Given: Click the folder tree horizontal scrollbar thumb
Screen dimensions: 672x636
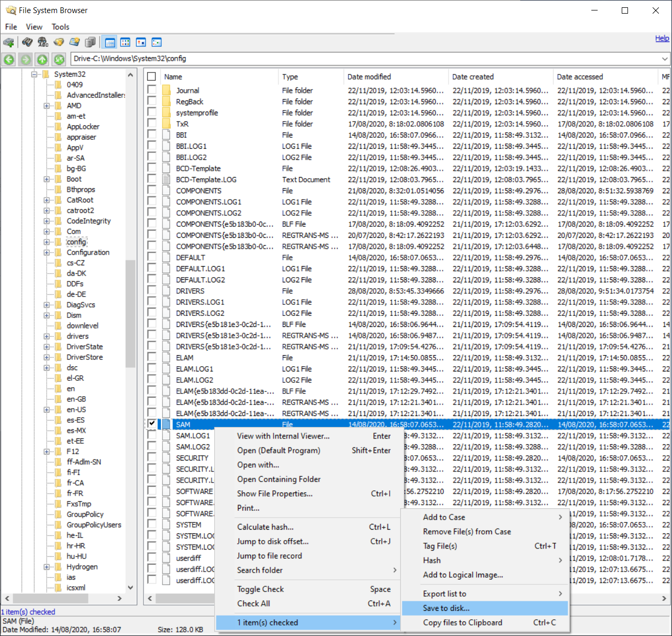Looking at the screenshot, I should [50, 598].
